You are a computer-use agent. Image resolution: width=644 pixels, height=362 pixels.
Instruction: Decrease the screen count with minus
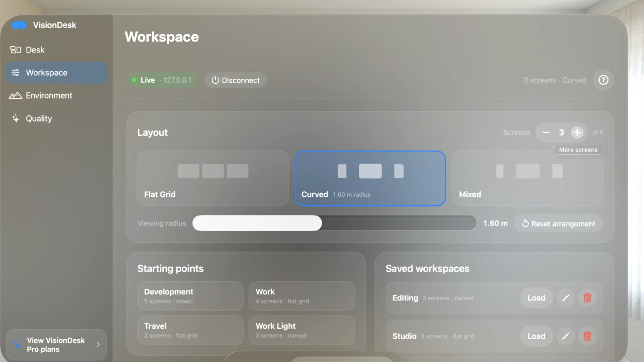pos(546,133)
